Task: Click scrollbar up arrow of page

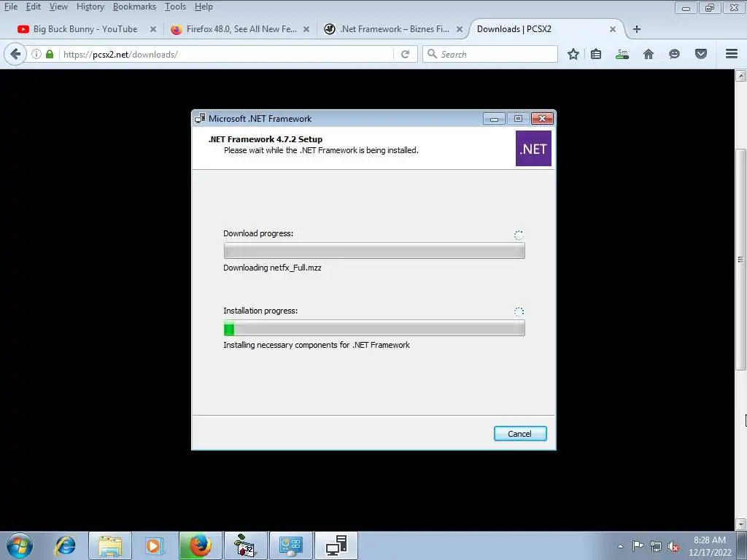Action: 740,75
